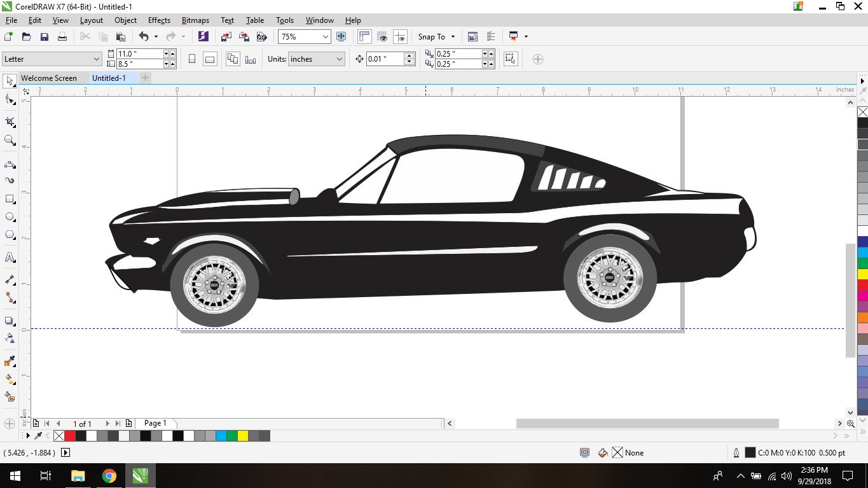Screen dimensions: 868x488
Task: Open the zoom level 75% dropdown
Action: click(325, 37)
